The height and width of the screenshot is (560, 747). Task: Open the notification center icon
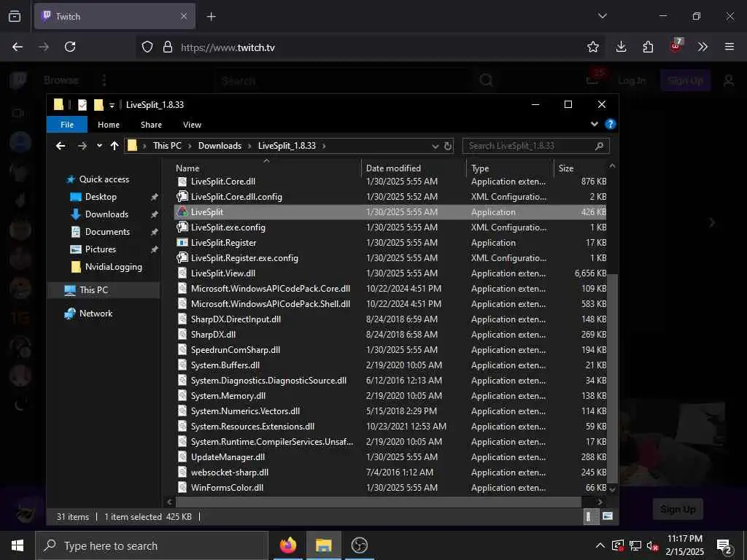[x=724, y=545]
